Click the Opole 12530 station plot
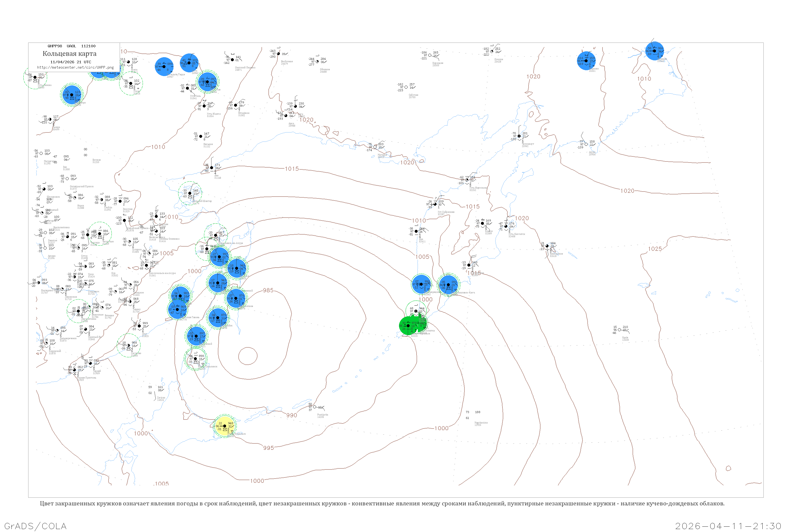 pyautogui.click(x=620, y=330)
